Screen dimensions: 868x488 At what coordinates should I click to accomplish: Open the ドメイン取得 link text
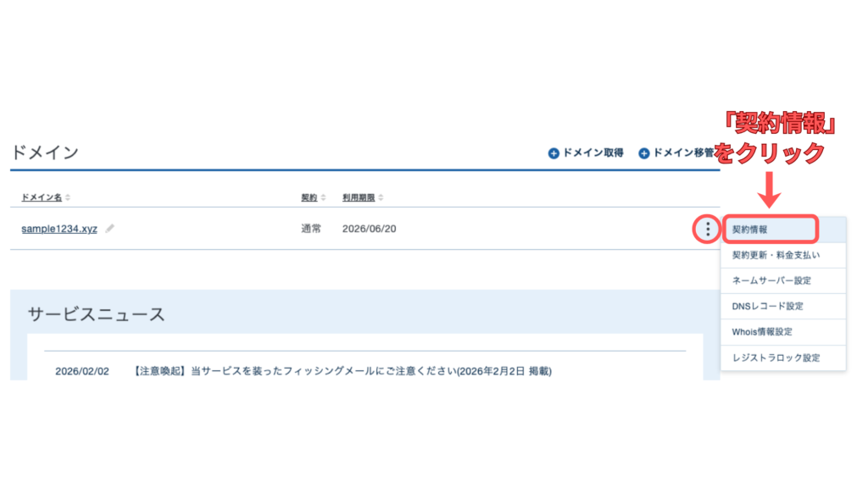pyautogui.click(x=592, y=153)
